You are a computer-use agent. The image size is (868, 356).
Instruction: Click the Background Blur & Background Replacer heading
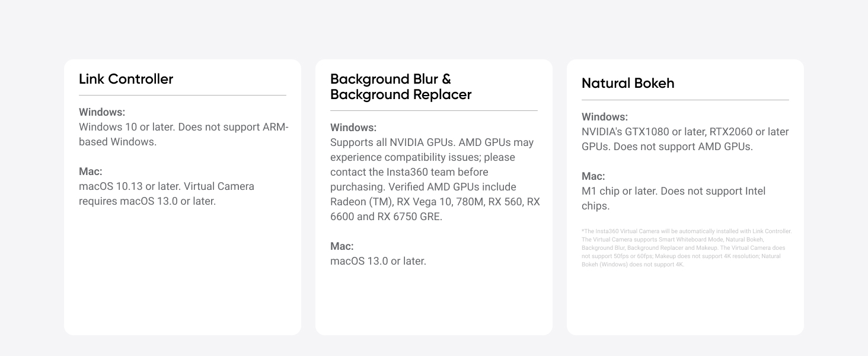pyautogui.click(x=401, y=87)
